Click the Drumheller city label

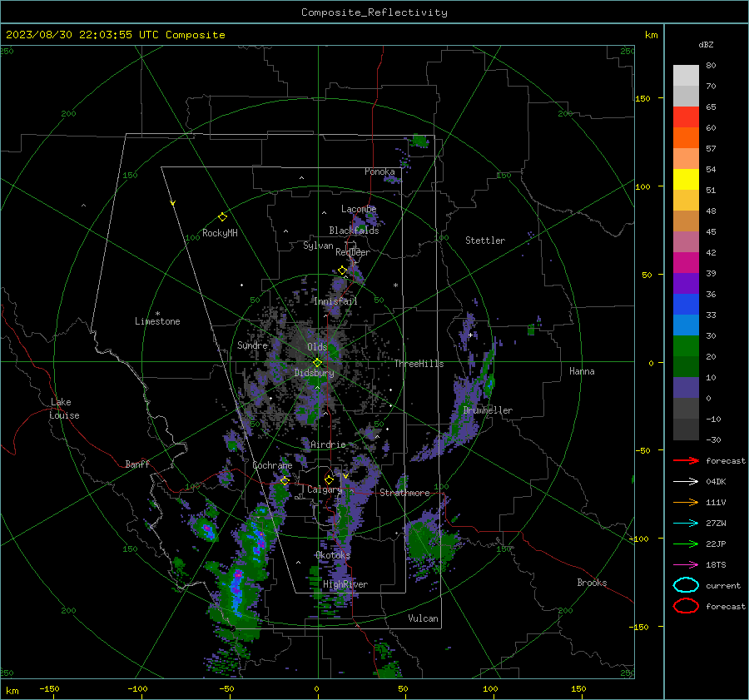(488, 410)
